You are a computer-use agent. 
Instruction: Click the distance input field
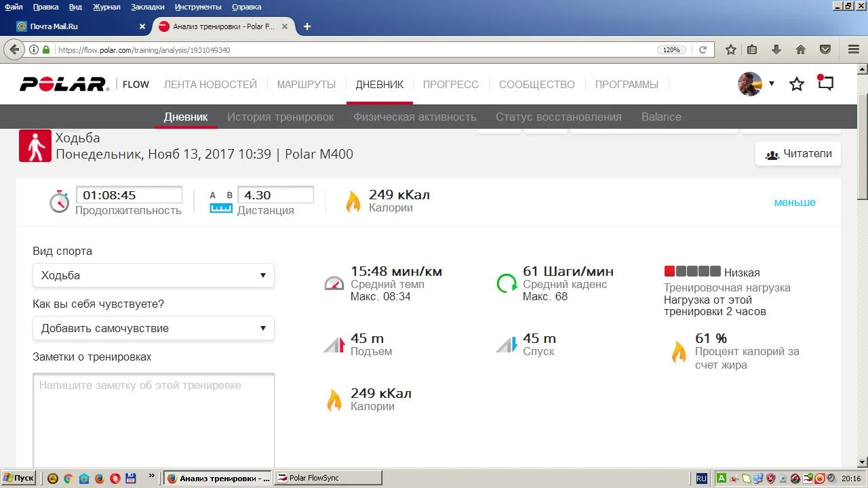click(x=275, y=195)
